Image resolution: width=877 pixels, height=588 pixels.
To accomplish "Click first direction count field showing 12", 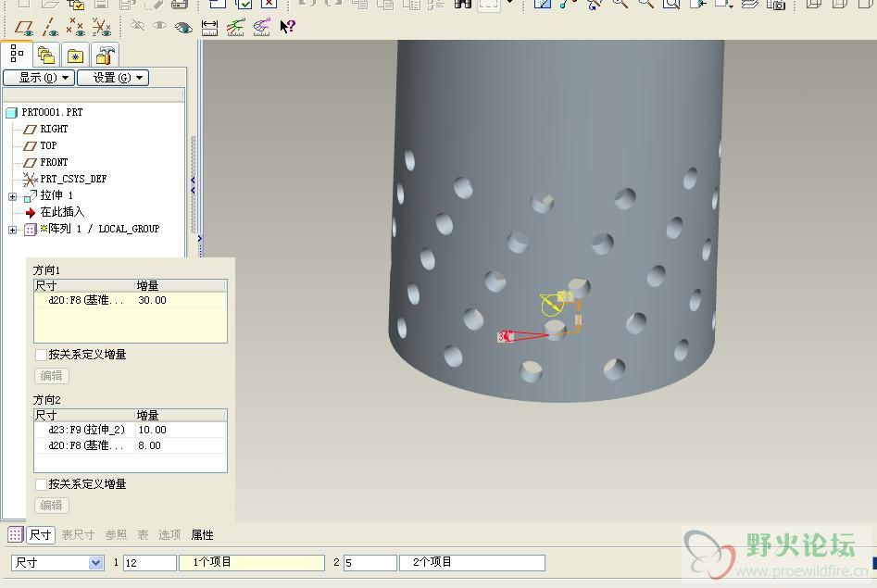I will point(150,563).
